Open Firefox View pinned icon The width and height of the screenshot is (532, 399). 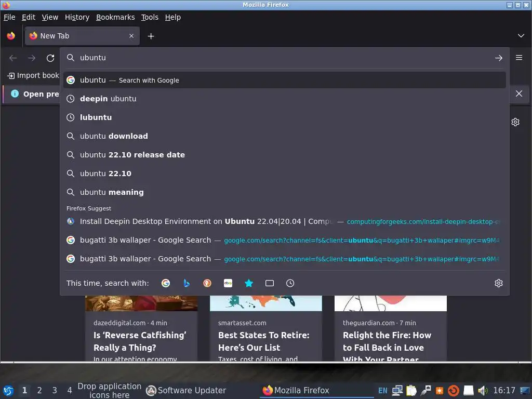click(11, 36)
